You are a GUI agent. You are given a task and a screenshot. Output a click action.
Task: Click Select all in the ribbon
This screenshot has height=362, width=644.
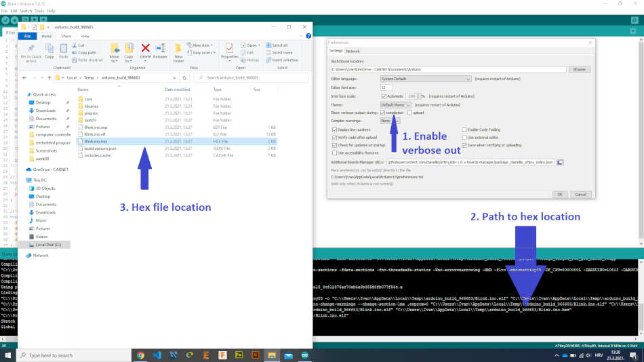277,45
